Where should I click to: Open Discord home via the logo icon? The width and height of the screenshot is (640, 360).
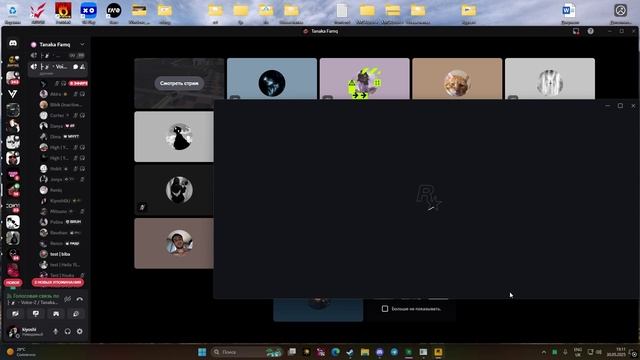click(13, 43)
